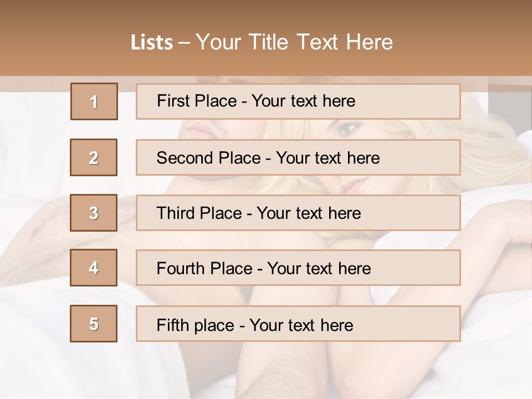The width and height of the screenshot is (532, 399).
Task: Select the number 4 box
Action: [x=94, y=268]
